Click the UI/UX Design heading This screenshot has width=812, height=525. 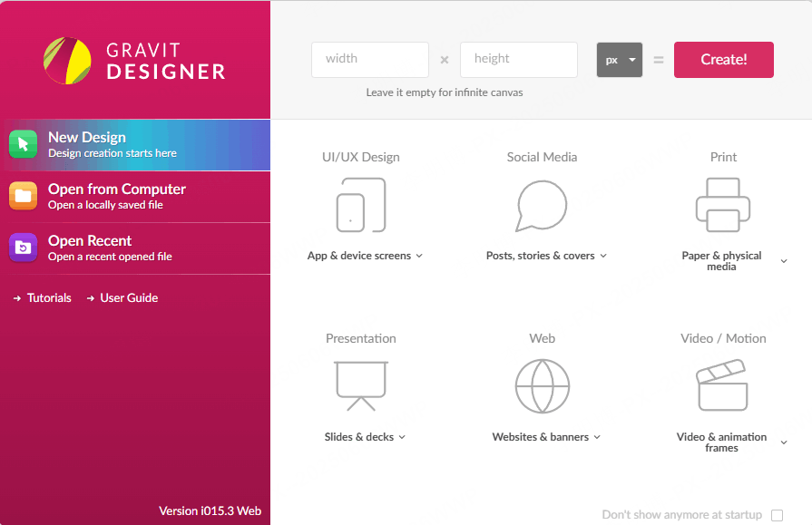(361, 157)
